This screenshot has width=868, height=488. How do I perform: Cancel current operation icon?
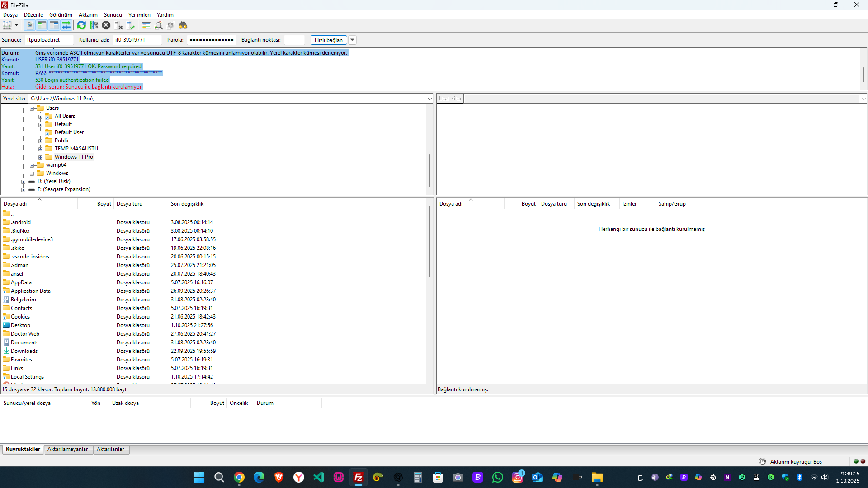(106, 25)
